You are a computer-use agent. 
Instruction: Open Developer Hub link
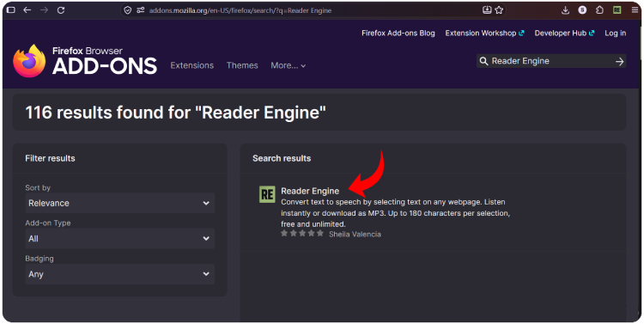point(564,34)
